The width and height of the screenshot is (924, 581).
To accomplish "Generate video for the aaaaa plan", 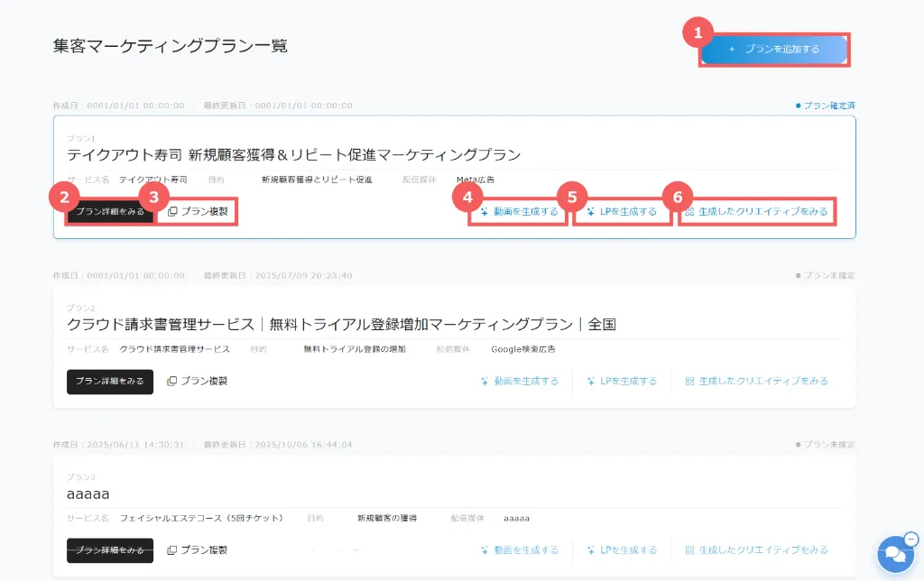I will click(519, 549).
